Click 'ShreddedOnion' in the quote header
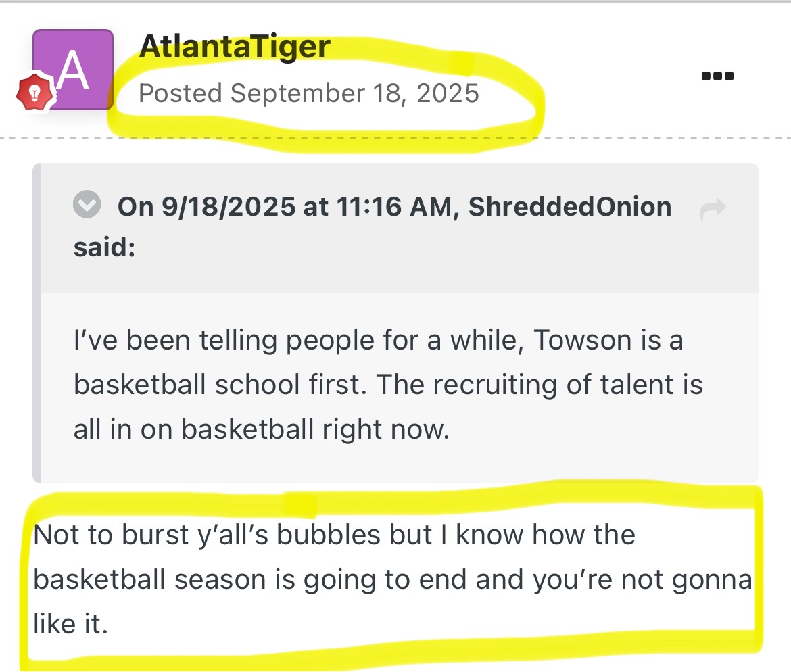Image resolution: width=791 pixels, height=672 pixels. 570,207
